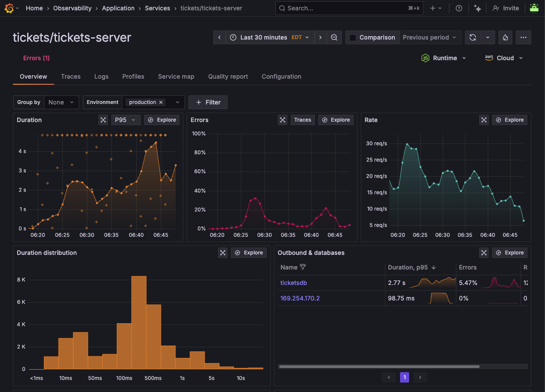
Task: Remove the production environment filter
Action: click(161, 102)
